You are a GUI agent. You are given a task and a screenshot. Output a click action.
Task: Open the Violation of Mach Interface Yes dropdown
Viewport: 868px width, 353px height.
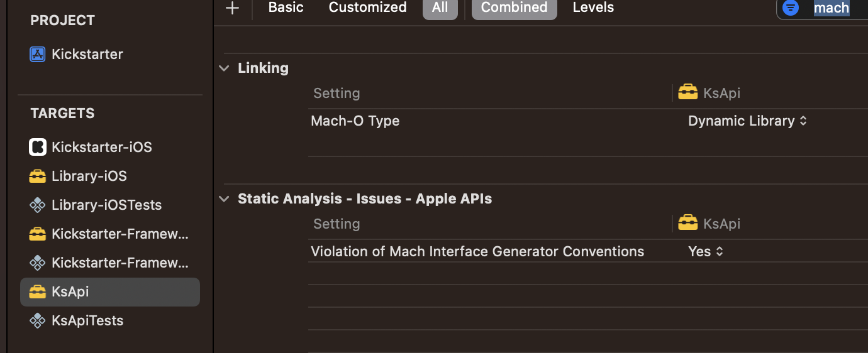[x=706, y=251]
